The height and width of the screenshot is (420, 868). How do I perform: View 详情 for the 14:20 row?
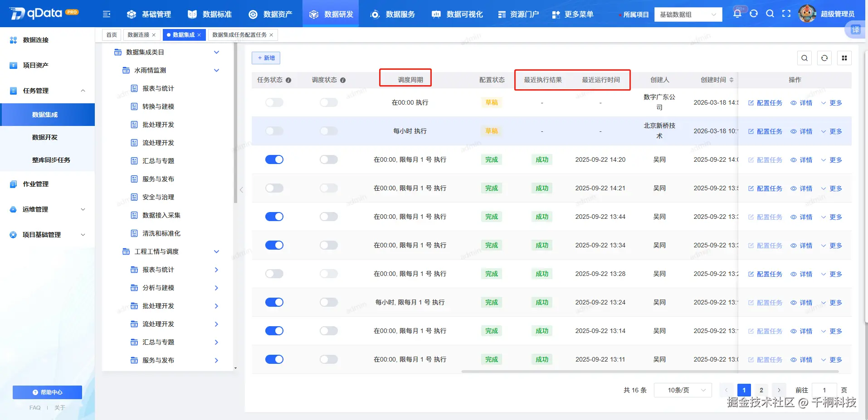801,160
